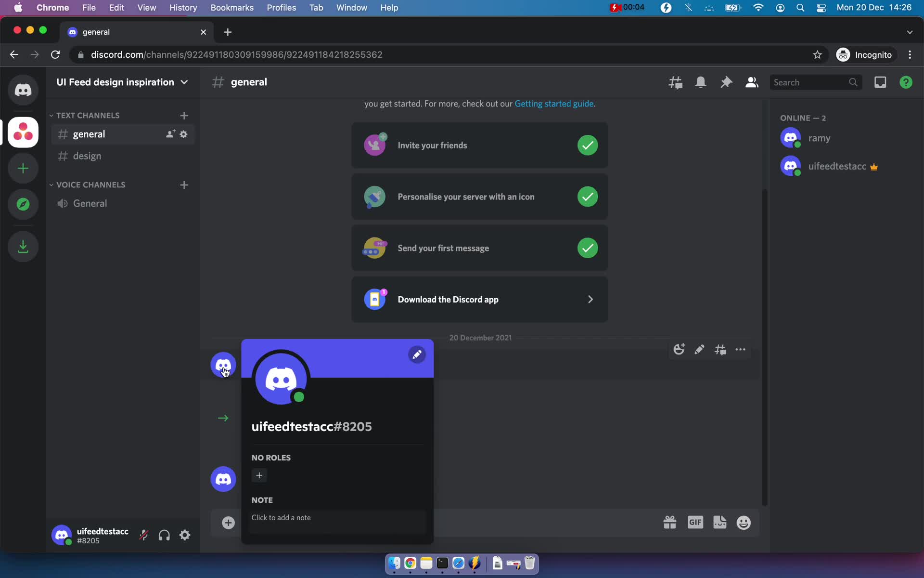Expand the UI Feed design inspiration server menu

point(123,82)
